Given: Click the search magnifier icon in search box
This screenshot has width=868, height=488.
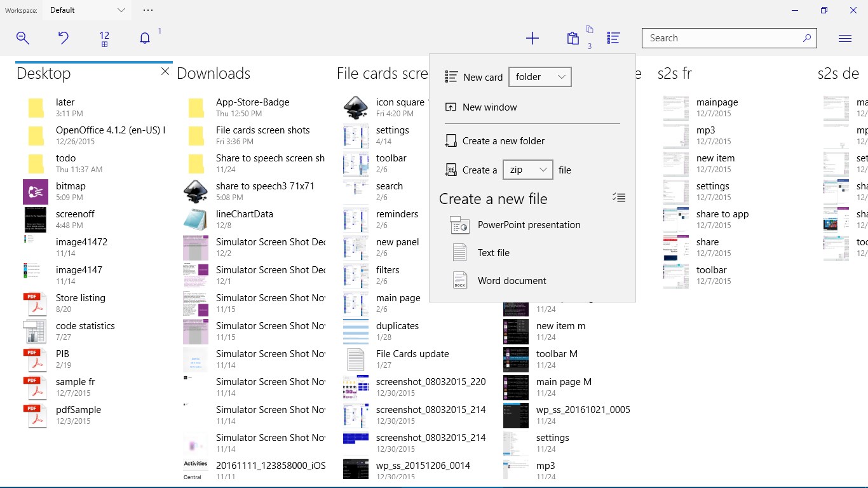Looking at the screenshot, I should (x=807, y=38).
